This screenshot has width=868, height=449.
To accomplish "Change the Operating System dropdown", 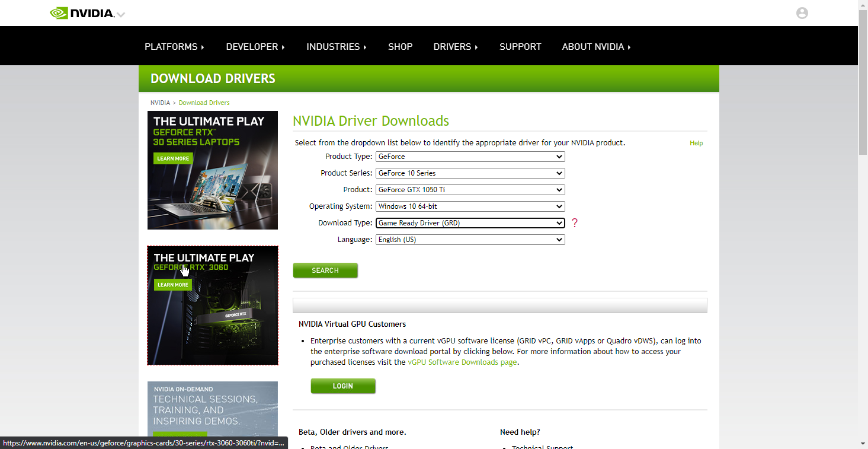I will click(x=470, y=206).
